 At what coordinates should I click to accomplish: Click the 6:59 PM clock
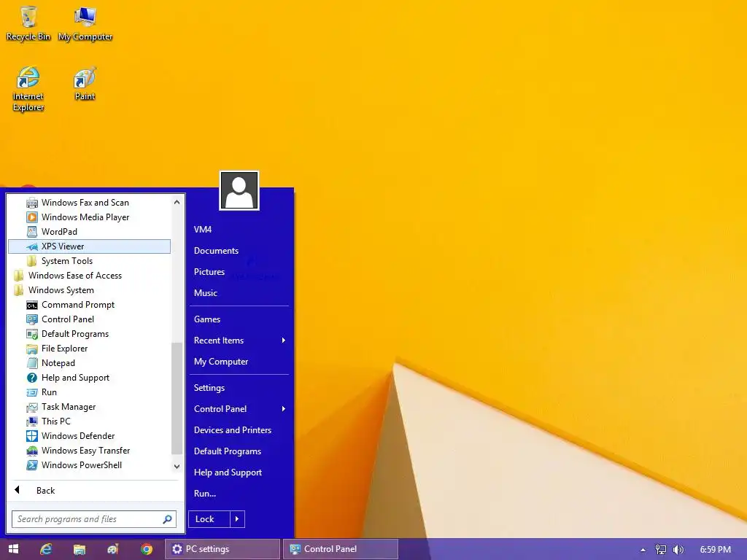point(716,550)
